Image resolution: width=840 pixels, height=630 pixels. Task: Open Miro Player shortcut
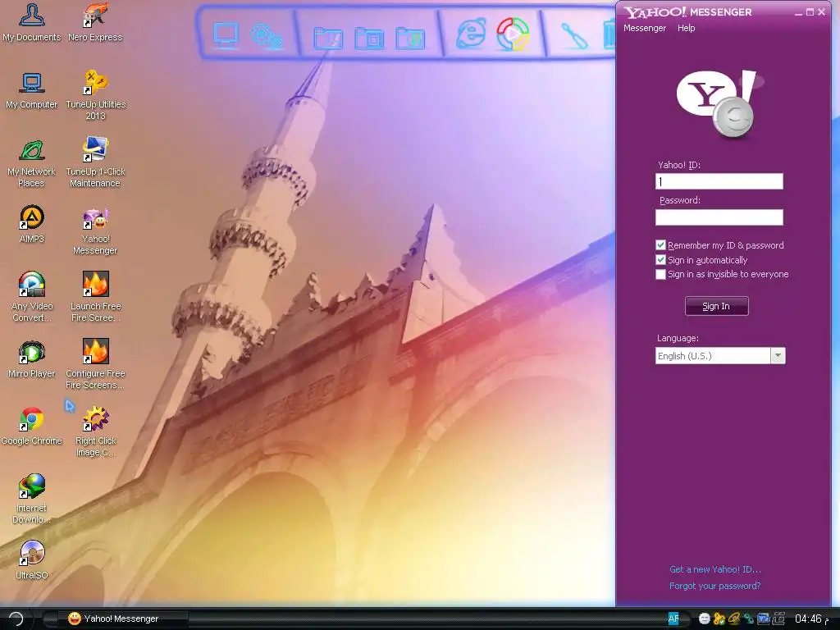(32, 359)
